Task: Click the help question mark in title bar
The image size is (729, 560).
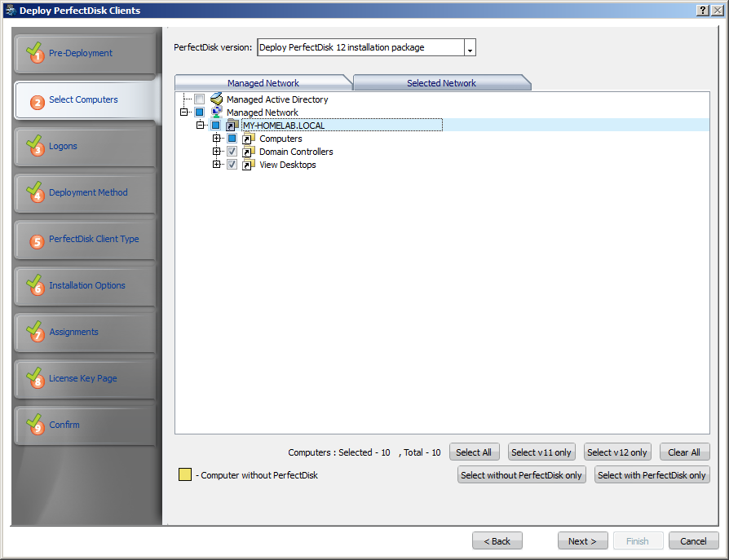Action: coord(702,11)
